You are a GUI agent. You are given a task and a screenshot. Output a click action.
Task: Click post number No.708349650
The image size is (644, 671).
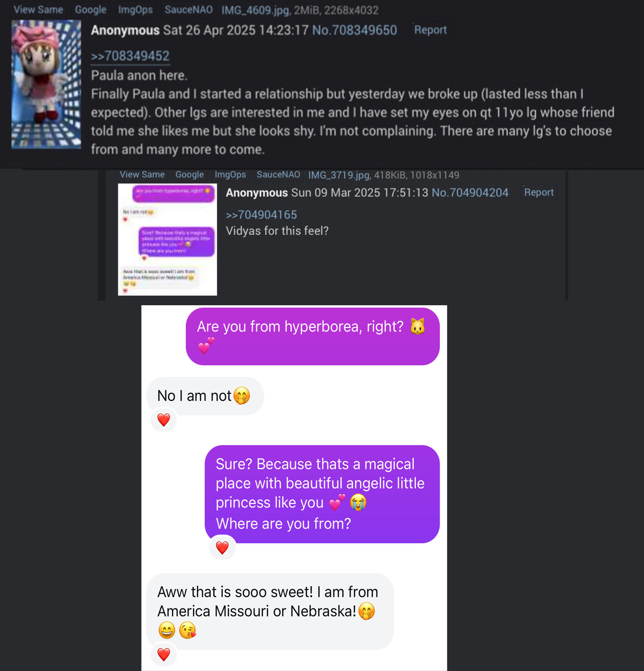354,30
